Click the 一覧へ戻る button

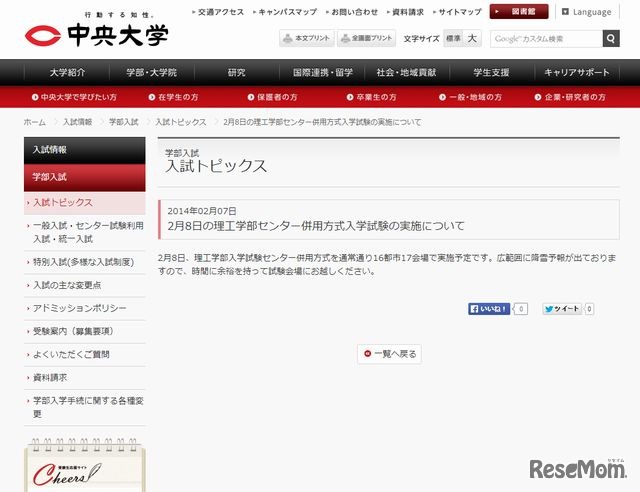pyautogui.click(x=389, y=354)
